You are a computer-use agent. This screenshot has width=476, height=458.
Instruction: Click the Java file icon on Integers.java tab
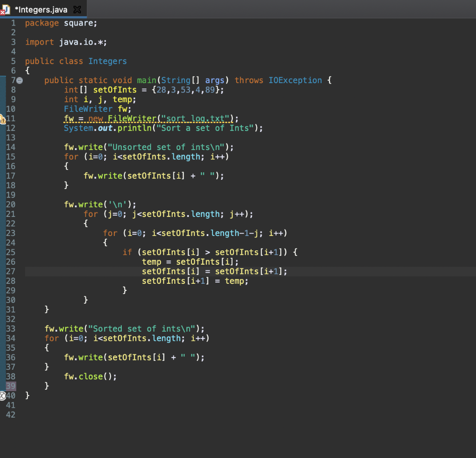7,9
